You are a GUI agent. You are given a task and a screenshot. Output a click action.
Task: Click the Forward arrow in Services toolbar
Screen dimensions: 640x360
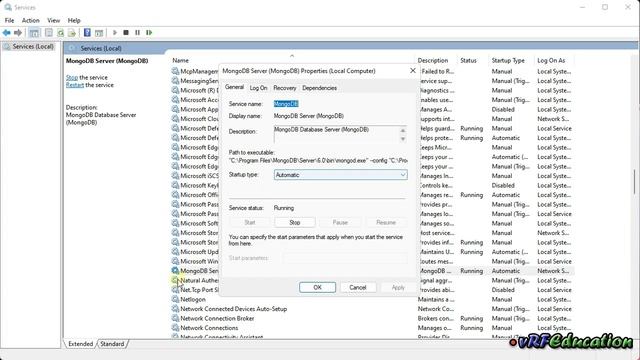click(18, 33)
